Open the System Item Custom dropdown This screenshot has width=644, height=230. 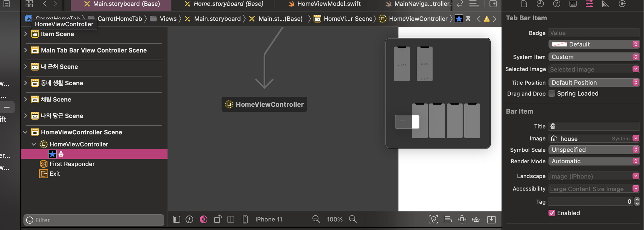(x=594, y=57)
